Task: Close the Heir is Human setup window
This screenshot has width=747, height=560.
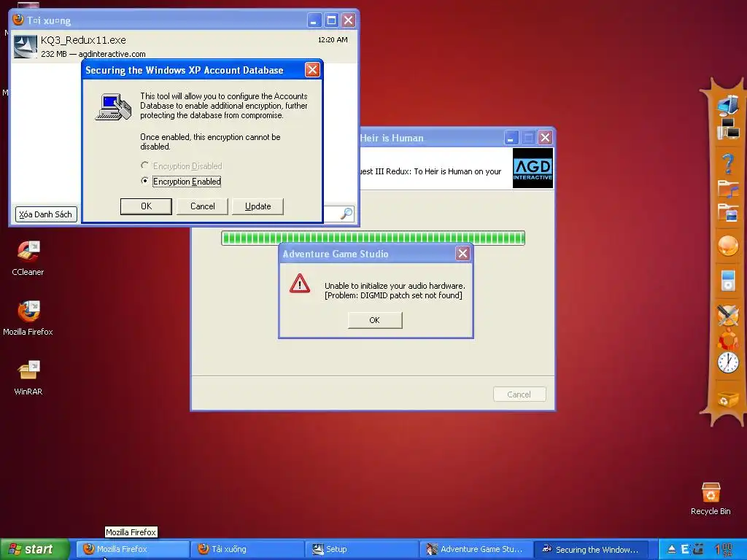Action: [x=545, y=138]
